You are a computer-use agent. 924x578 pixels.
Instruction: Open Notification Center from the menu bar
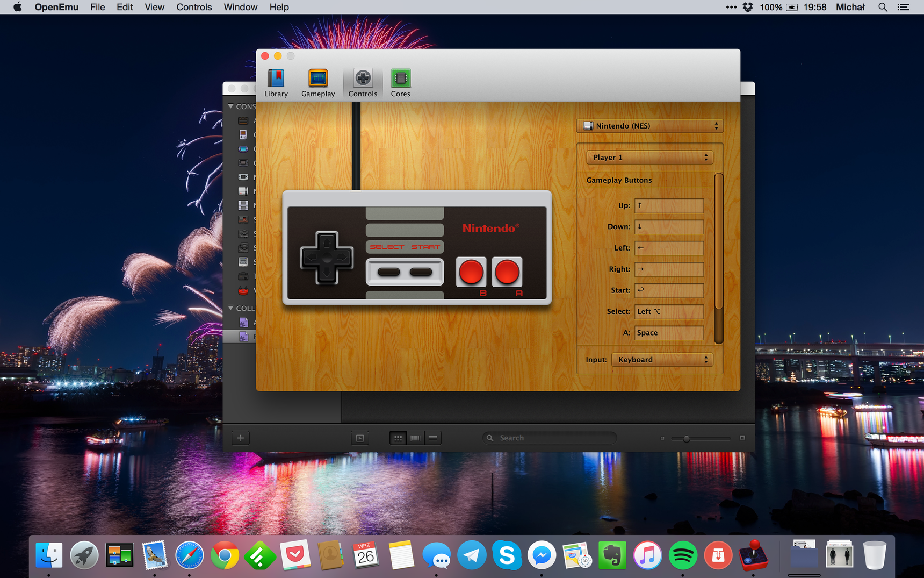(x=904, y=7)
